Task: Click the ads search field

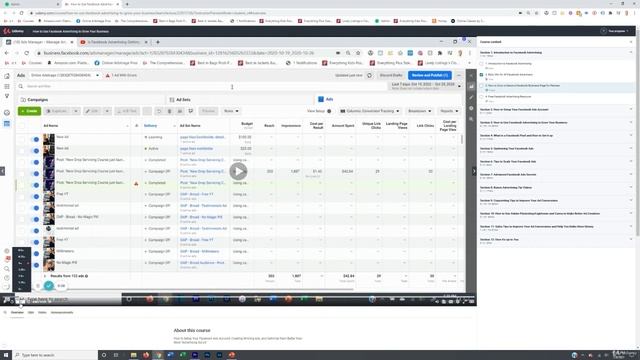Action: point(202,86)
